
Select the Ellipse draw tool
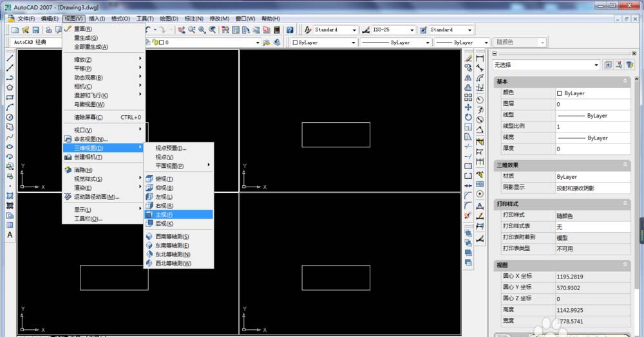10,147
